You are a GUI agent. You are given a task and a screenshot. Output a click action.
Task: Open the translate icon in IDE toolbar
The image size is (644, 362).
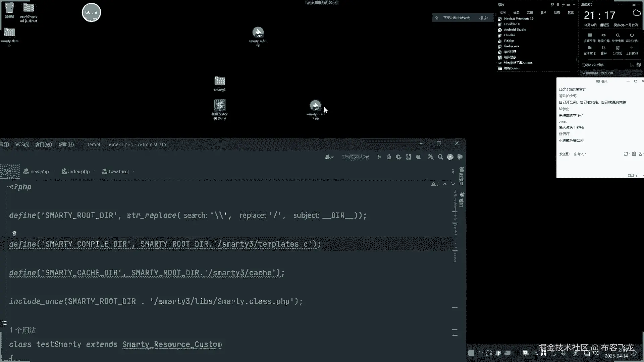click(x=430, y=157)
